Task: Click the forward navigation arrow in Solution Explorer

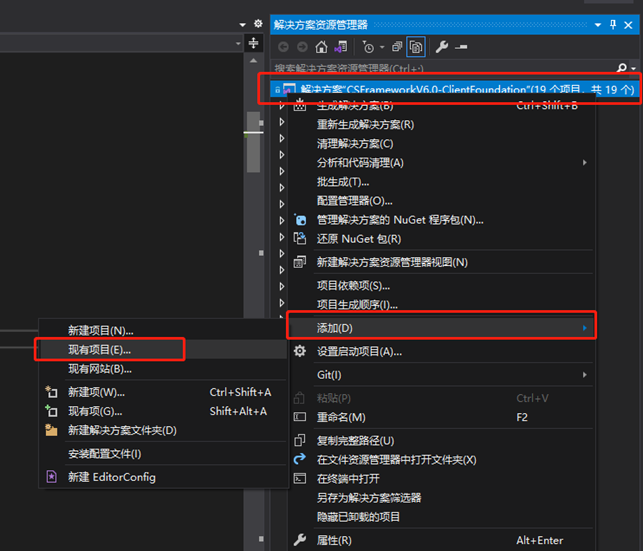Action: (302, 47)
